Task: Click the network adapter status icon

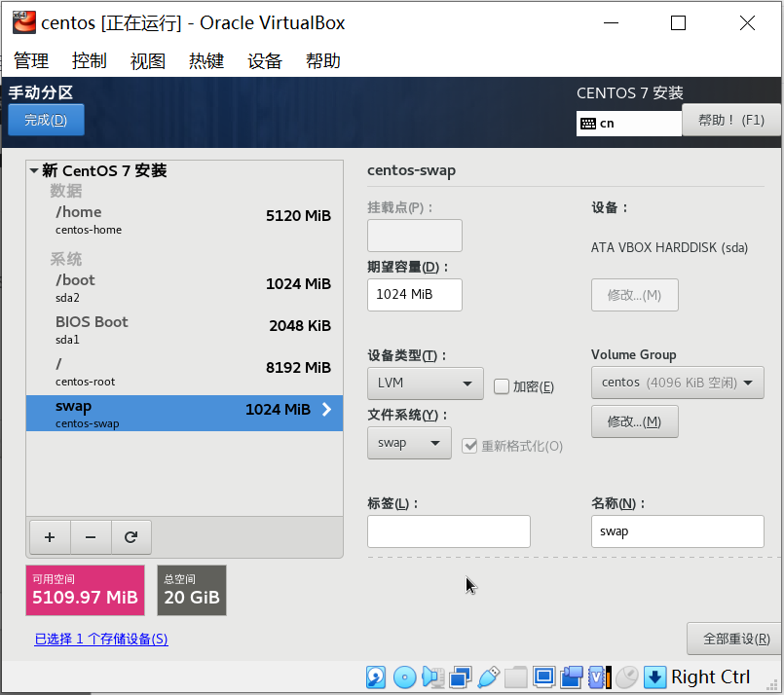Action: 461,677
